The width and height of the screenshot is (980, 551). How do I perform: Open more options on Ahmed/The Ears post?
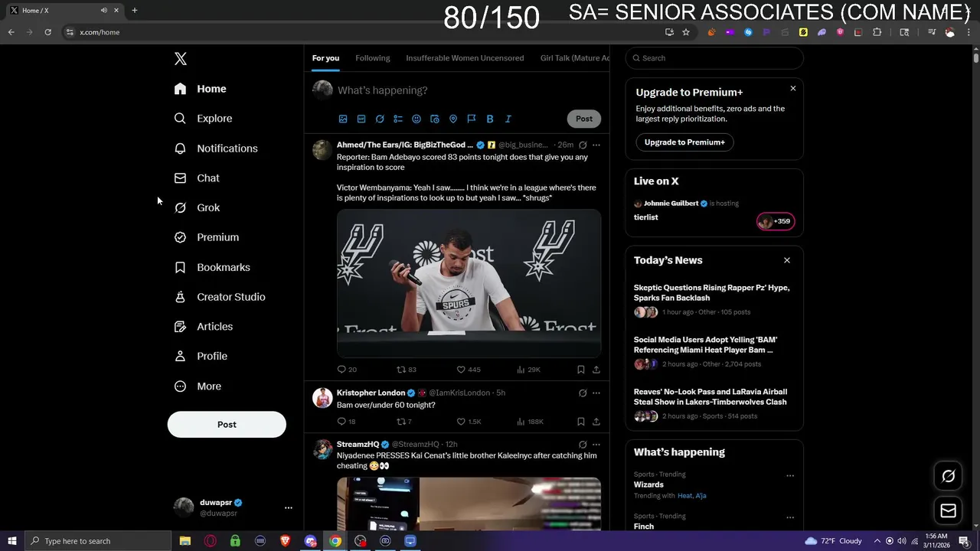pos(596,145)
